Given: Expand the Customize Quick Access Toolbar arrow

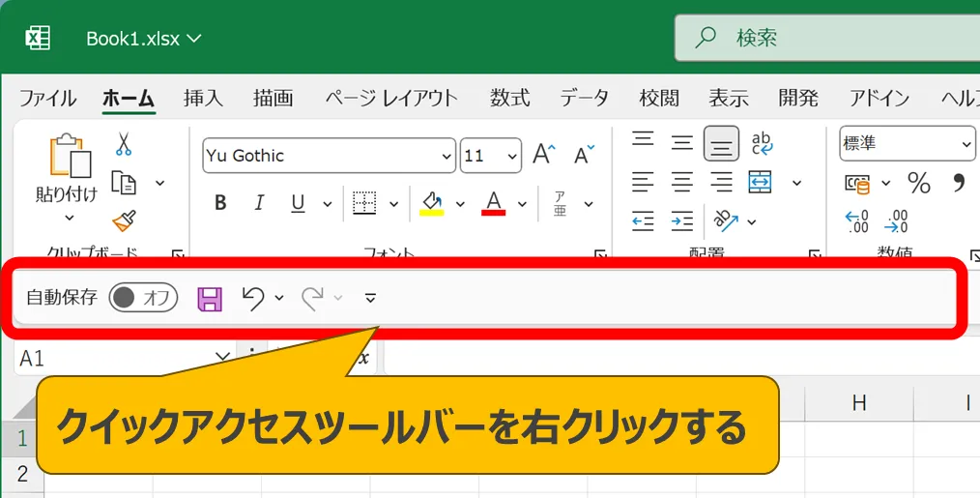Looking at the screenshot, I should coord(370,298).
